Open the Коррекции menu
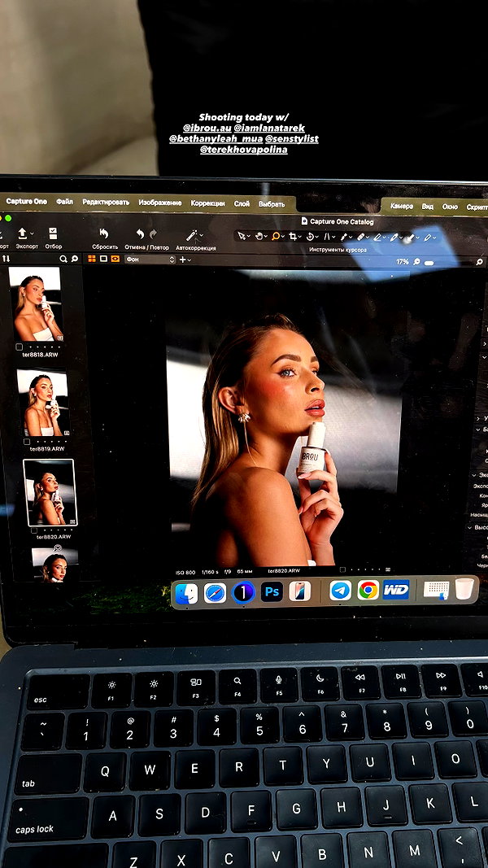This screenshot has width=488, height=868. [207, 203]
